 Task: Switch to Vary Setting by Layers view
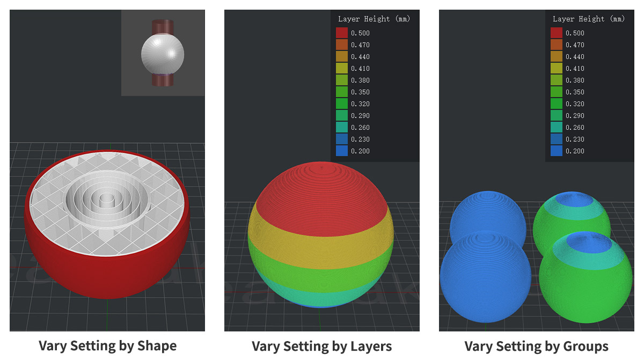(x=322, y=346)
